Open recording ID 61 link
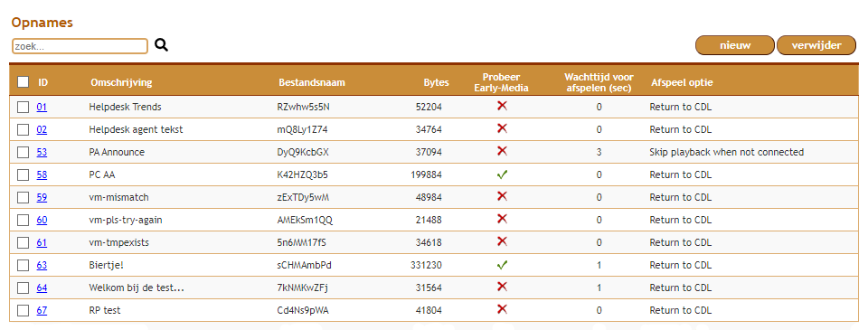The image size is (868, 330). click(42, 242)
